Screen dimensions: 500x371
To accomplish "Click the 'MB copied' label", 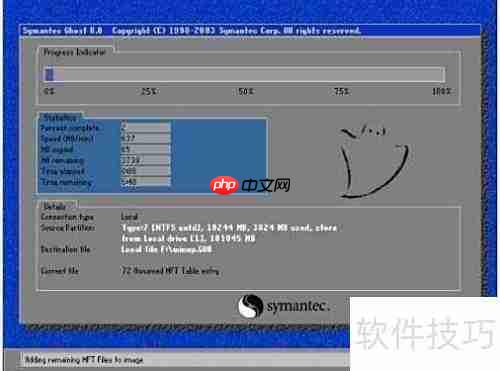I will pos(57,149).
